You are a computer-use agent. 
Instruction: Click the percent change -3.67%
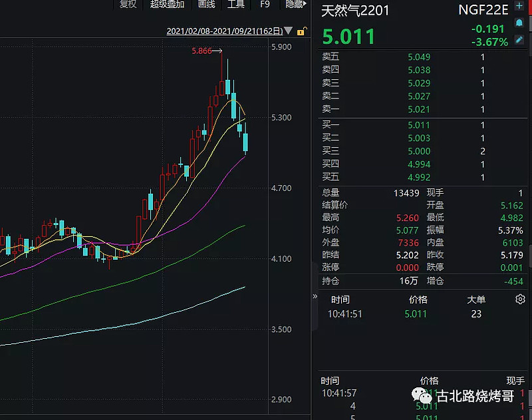point(489,42)
